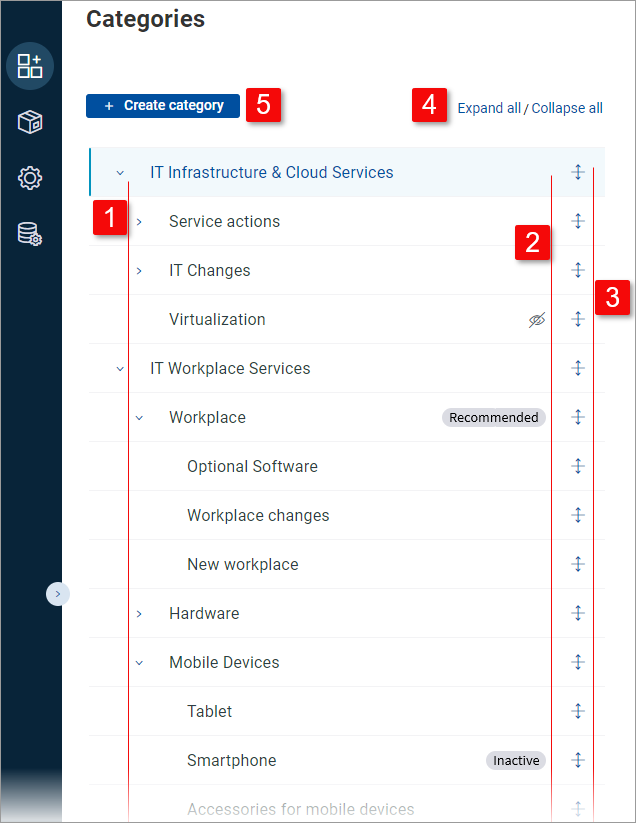Click move handle for Service actions row
The width and height of the screenshot is (636, 823).
coord(577,221)
